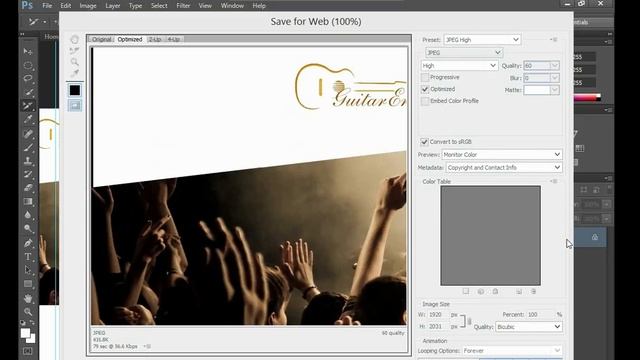This screenshot has width=640, height=360.
Task: Expand the Quality value slider arrow
Action: click(555, 66)
